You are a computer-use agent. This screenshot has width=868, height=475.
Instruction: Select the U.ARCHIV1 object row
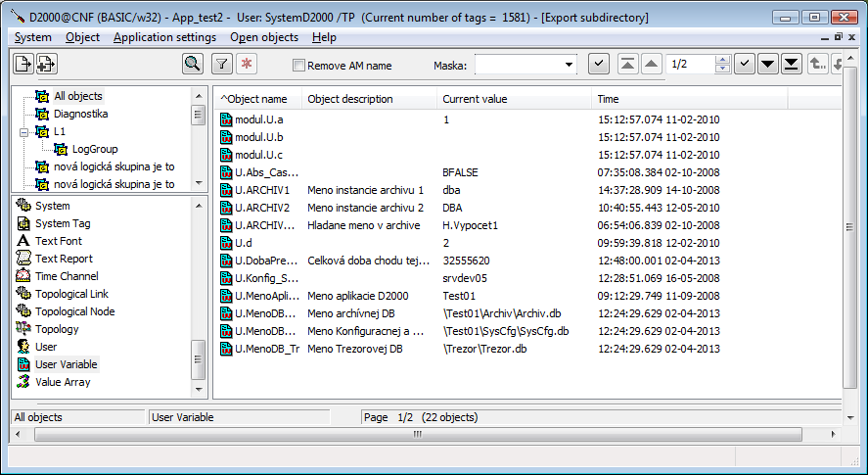(261, 190)
